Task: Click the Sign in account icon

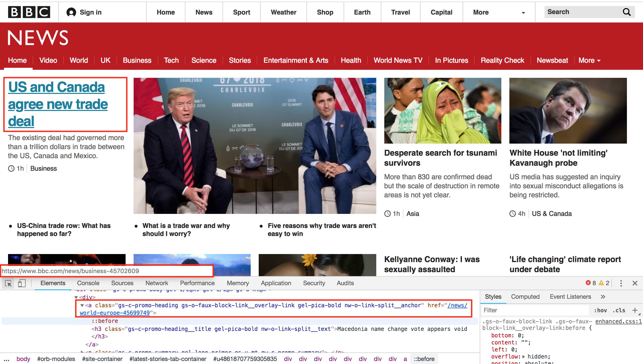Action: coord(71,12)
